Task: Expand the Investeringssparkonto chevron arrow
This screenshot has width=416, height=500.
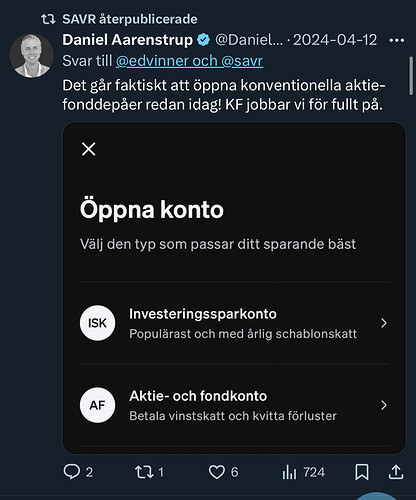Action: (x=384, y=323)
